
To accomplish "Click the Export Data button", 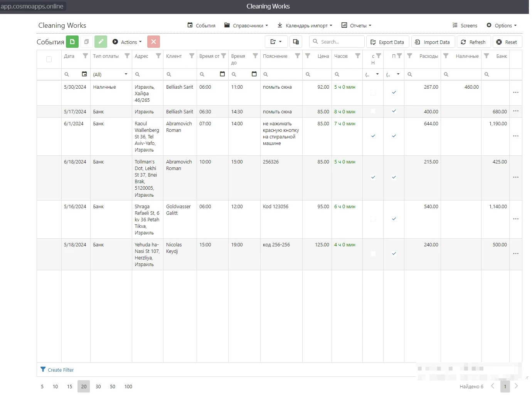I will pos(387,42).
